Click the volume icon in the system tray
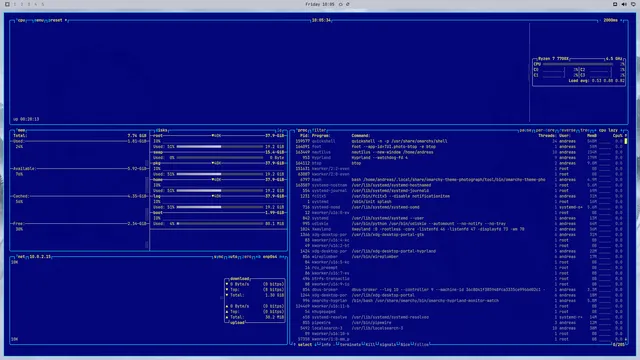 [x=624, y=4]
